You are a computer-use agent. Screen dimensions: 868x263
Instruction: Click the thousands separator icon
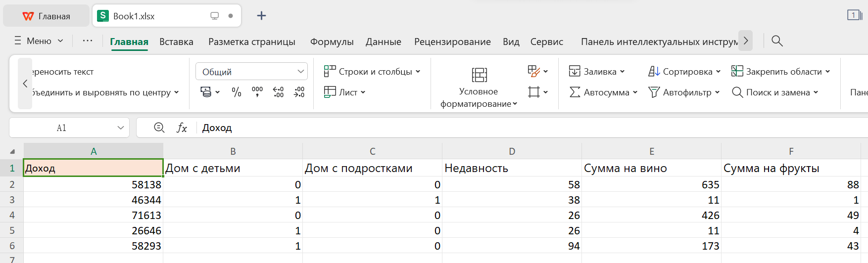point(257,92)
